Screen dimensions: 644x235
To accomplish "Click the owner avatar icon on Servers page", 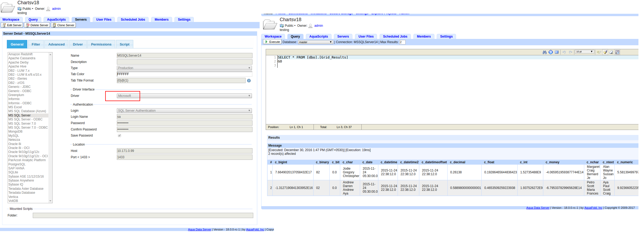I will coord(48,9).
